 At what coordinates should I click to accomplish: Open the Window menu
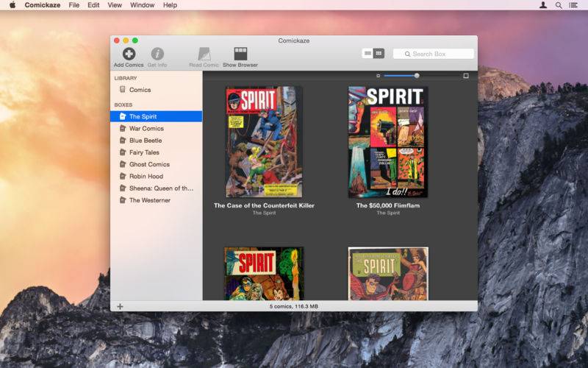142,5
